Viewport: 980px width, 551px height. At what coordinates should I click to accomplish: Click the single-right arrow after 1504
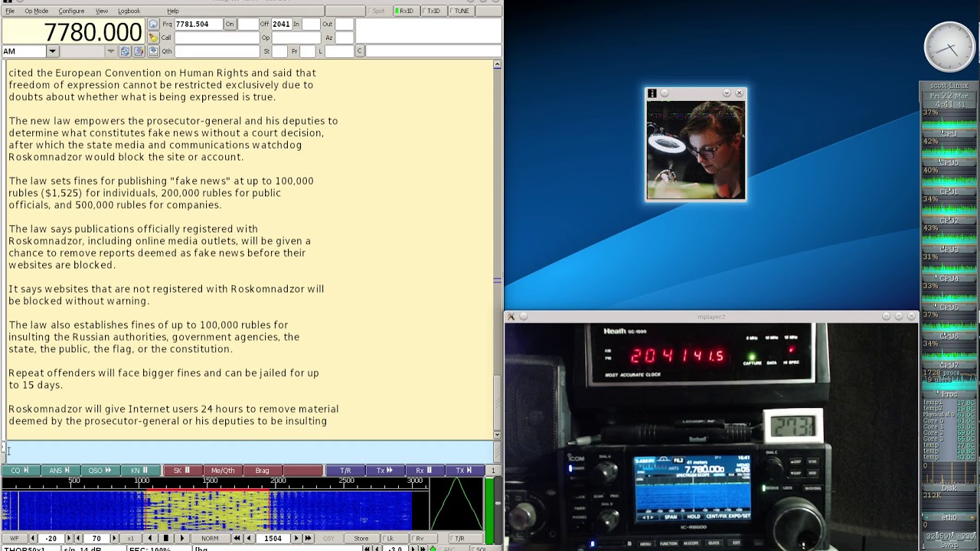pyautogui.click(x=296, y=539)
